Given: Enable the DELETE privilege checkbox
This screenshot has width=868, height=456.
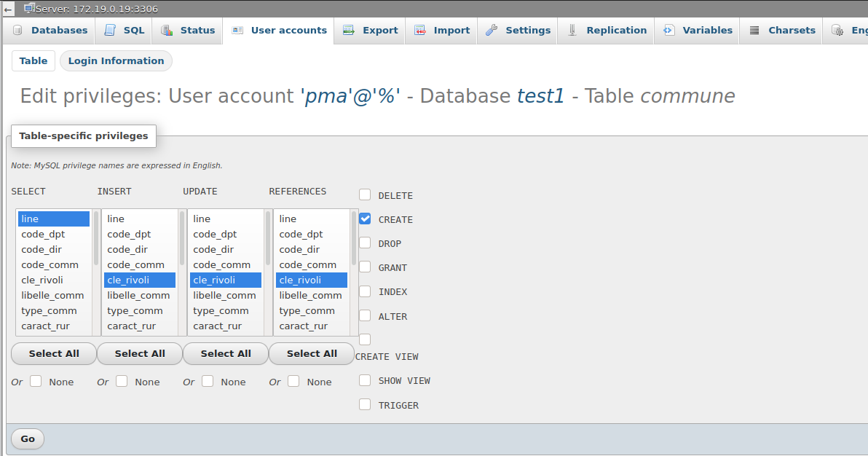Looking at the screenshot, I should tap(364, 194).
